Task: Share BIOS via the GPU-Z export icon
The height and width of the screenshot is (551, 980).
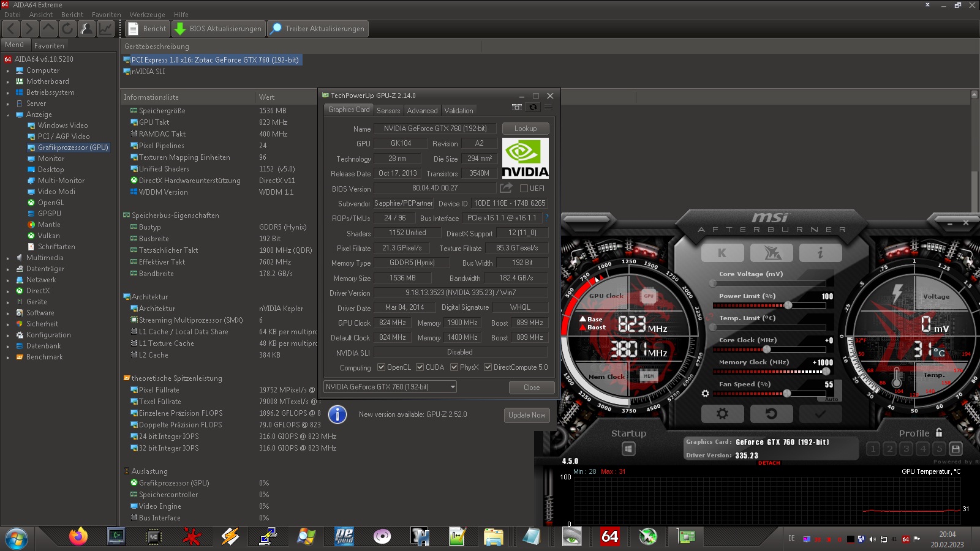Action: pos(506,188)
